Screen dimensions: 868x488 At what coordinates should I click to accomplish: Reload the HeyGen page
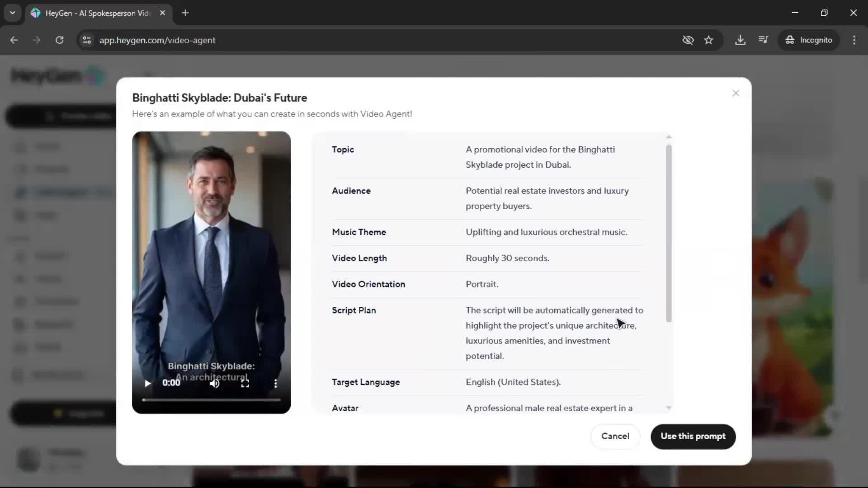point(59,40)
